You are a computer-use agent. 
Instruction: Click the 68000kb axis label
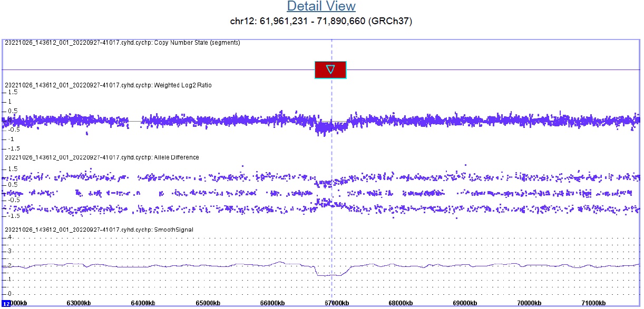point(401,303)
